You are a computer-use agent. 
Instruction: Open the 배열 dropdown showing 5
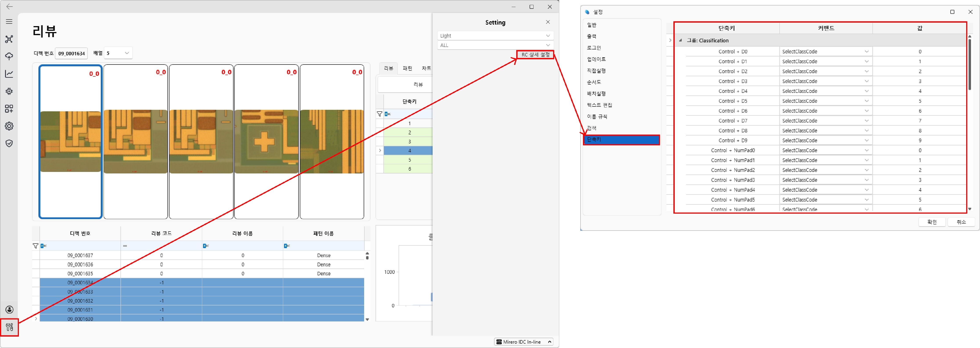[118, 53]
